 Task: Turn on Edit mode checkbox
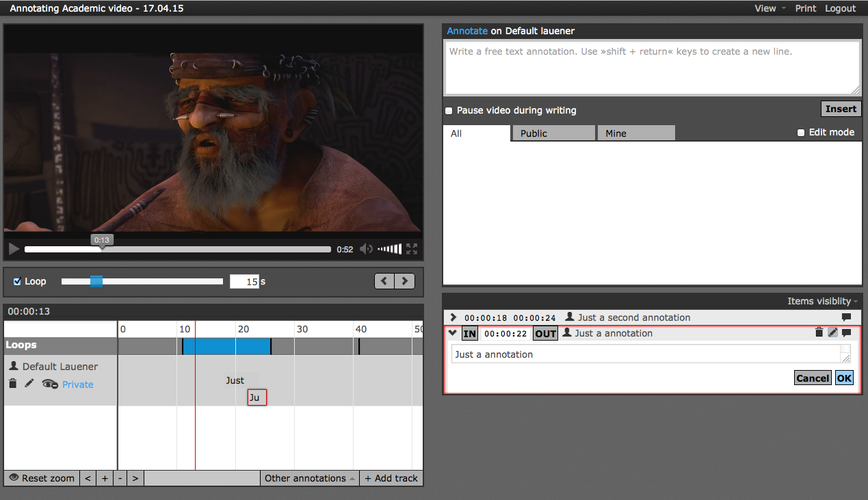[x=801, y=133]
